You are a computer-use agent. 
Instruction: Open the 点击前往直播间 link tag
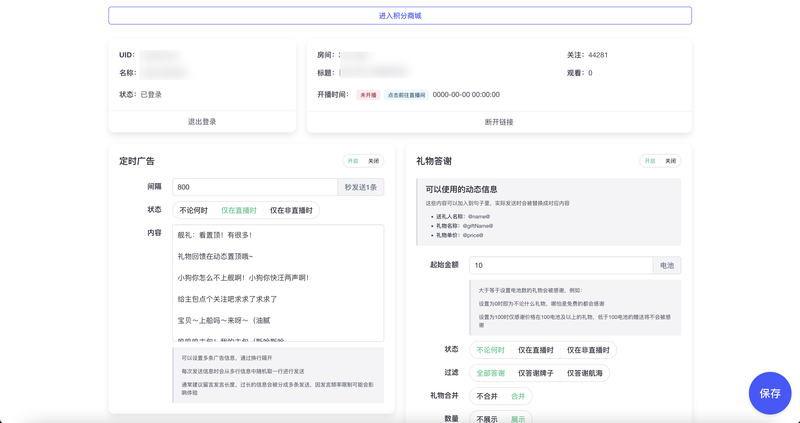click(406, 95)
